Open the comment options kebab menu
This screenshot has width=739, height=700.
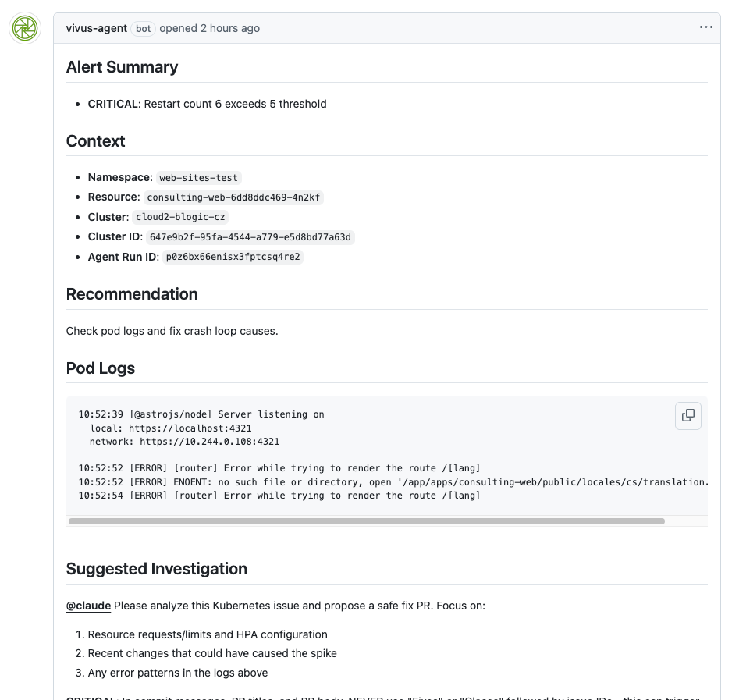[706, 27]
